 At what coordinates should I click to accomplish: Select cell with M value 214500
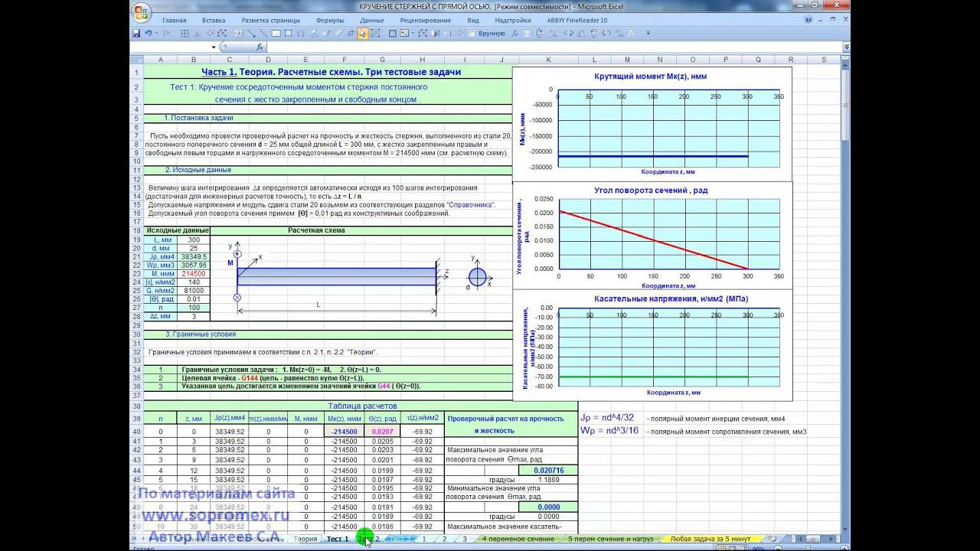click(x=193, y=273)
